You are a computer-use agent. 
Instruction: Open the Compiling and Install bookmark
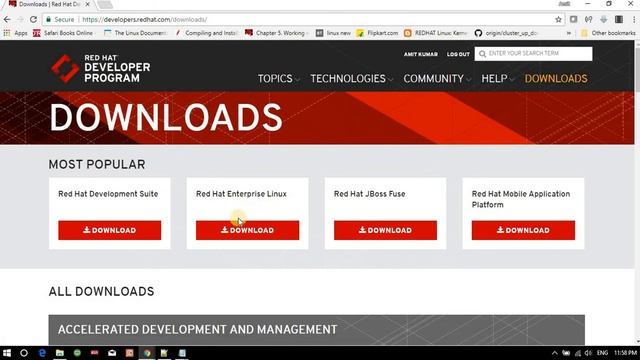207,33
